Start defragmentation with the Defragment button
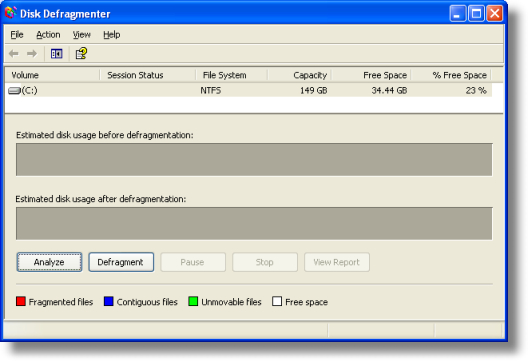This screenshot has width=528, height=362. (x=121, y=262)
